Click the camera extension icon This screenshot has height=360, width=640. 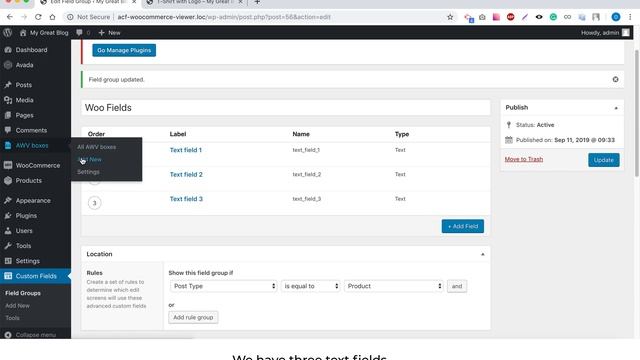tap(482, 17)
